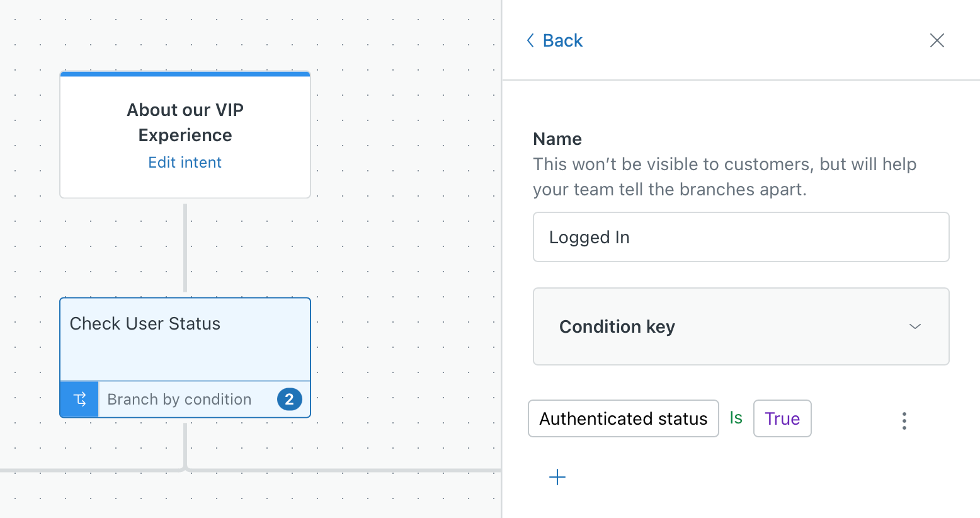
Task: Open the three-dot condition options menu
Action: pyautogui.click(x=904, y=421)
